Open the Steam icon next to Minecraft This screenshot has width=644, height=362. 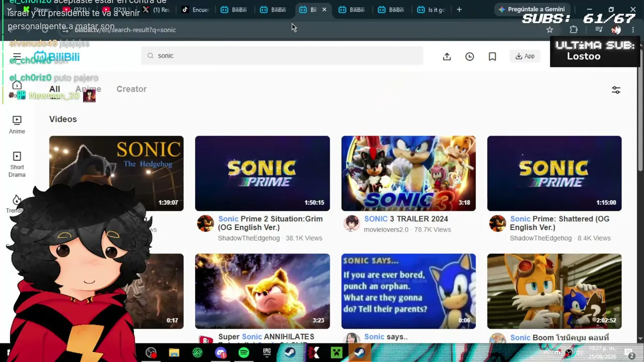[359, 353]
